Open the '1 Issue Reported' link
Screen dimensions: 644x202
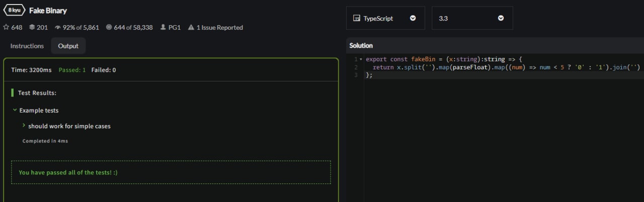[220, 28]
